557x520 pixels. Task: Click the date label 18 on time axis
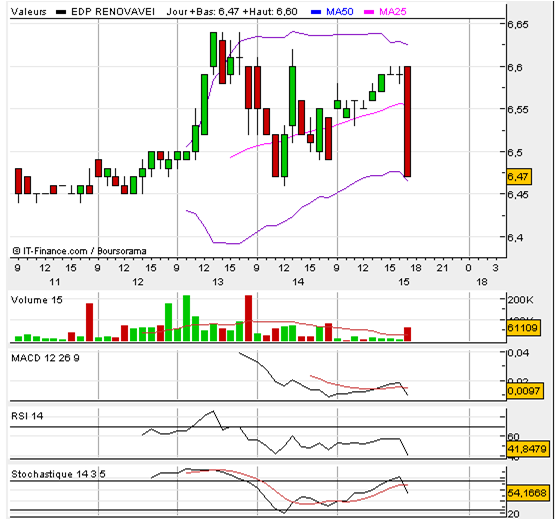click(x=482, y=282)
